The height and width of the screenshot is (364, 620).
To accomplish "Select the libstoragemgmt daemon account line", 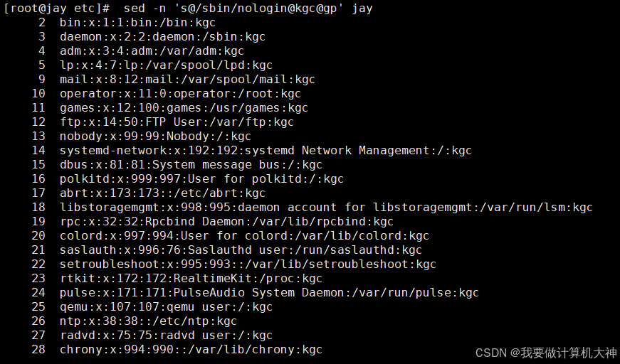I will click(326, 208).
